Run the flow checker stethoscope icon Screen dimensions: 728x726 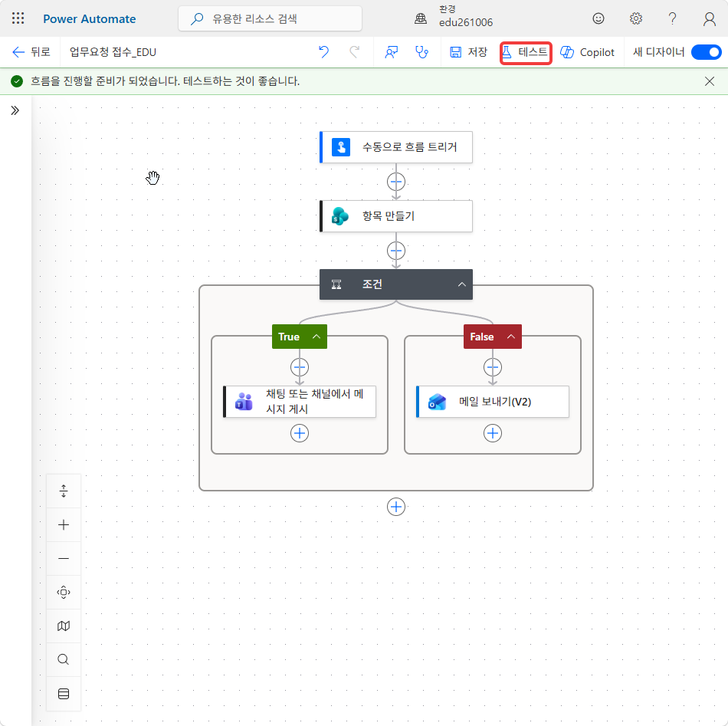421,52
